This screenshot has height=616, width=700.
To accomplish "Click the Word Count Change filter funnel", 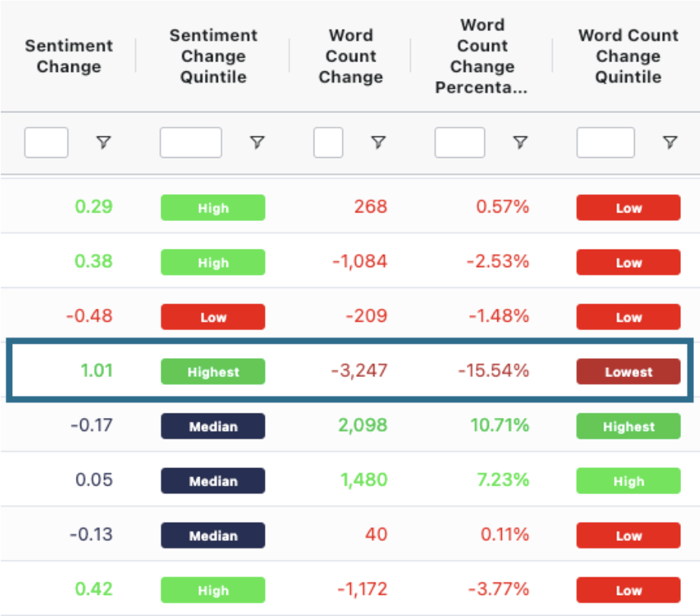I will (x=378, y=142).
